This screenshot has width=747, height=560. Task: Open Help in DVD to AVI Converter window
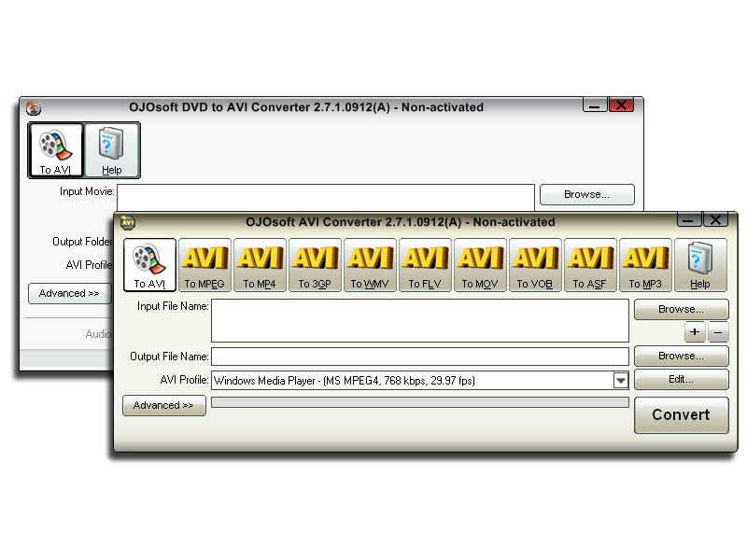pos(112,150)
